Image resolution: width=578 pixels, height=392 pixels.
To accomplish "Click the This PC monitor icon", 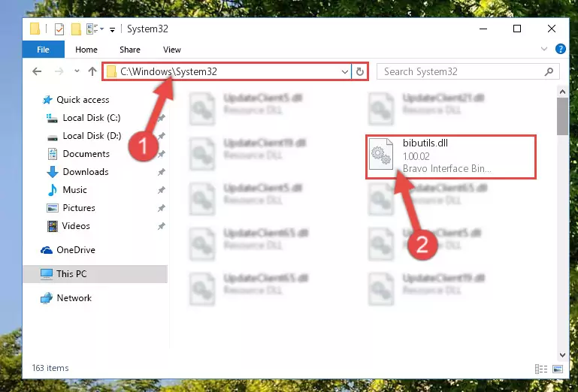I will pos(47,274).
